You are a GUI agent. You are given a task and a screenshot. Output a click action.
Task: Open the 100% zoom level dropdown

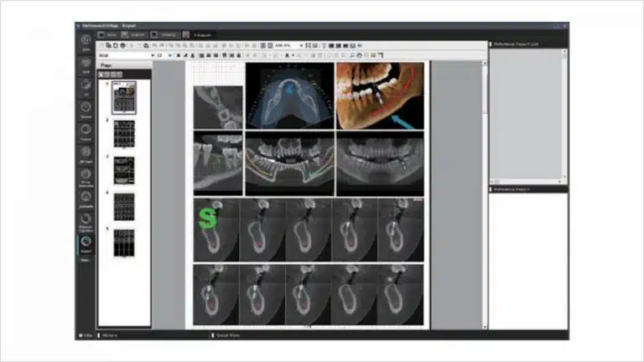pos(301,45)
